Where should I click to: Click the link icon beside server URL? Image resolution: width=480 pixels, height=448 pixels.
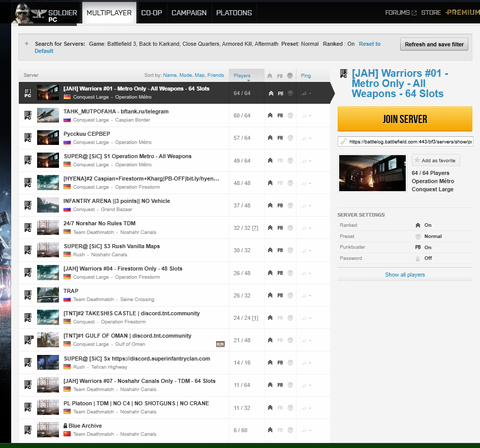[x=343, y=142]
